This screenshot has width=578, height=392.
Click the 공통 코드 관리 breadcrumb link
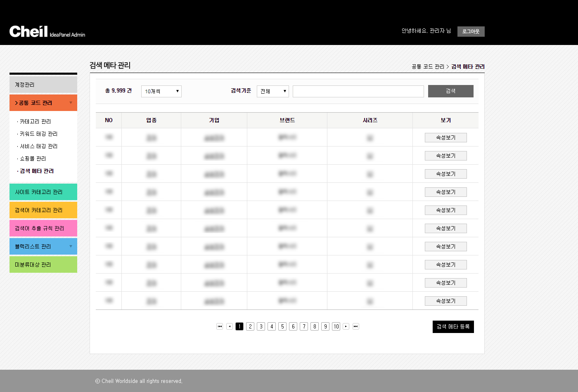(x=428, y=66)
